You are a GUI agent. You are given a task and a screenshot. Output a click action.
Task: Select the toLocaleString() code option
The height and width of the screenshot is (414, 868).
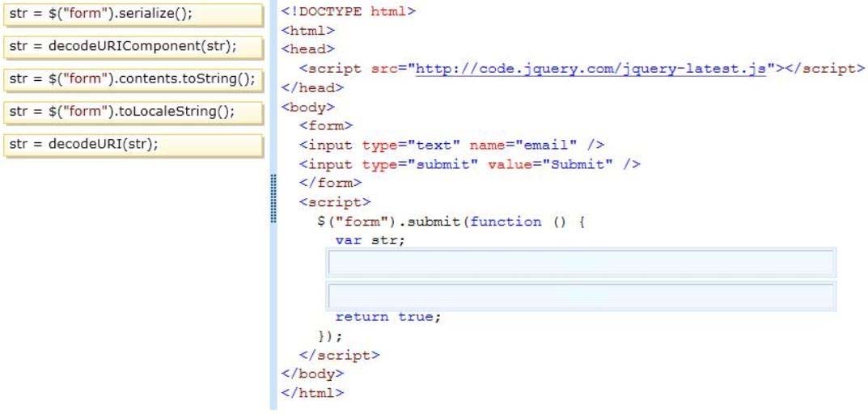pyautogui.click(x=133, y=112)
